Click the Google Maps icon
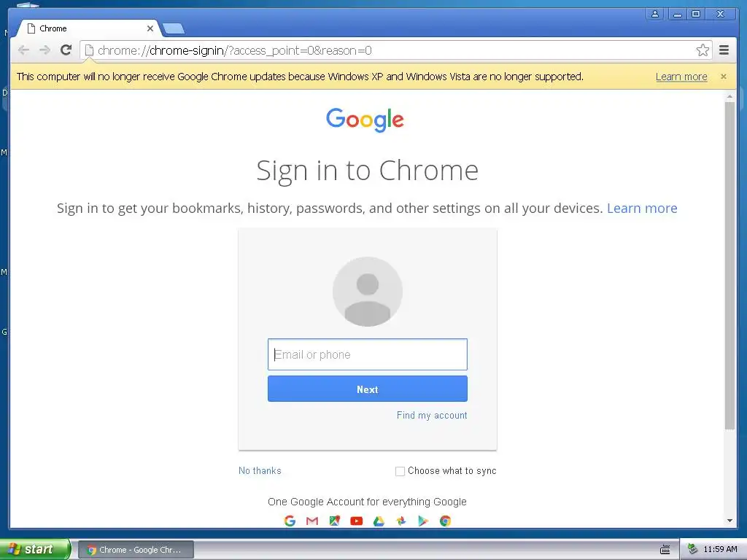The height and width of the screenshot is (560, 747). pyautogui.click(x=334, y=521)
